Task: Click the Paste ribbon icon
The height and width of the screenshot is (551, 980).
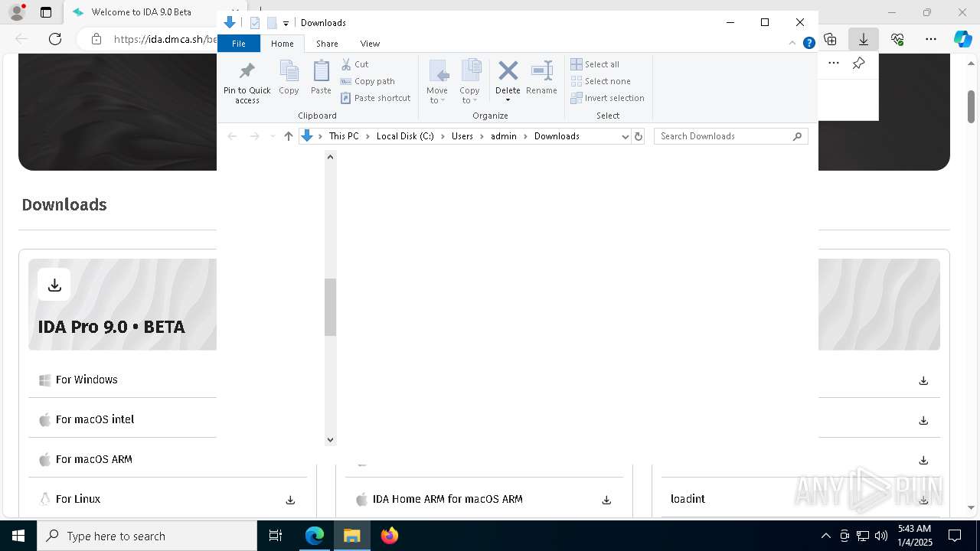Action: tap(321, 78)
